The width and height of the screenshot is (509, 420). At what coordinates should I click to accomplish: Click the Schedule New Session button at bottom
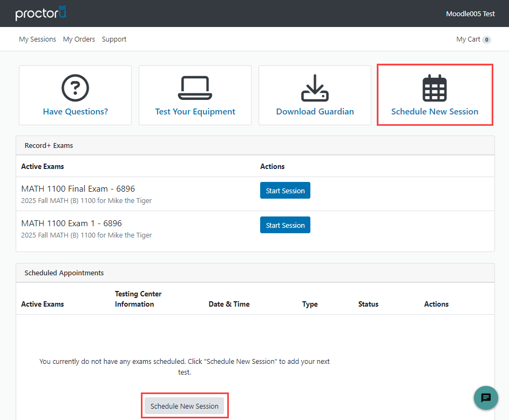(185, 405)
